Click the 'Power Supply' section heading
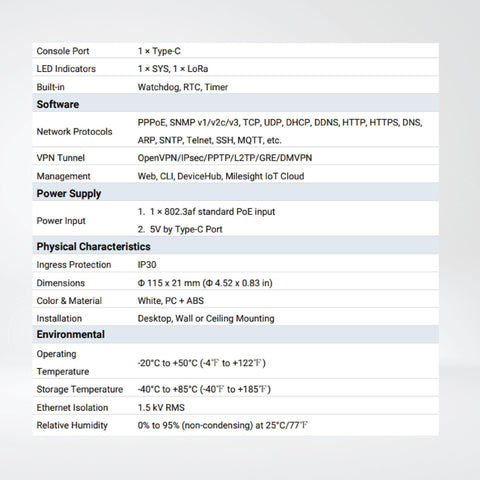The height and width of the screenshot is (480, 480). click(x=69, y=194)
